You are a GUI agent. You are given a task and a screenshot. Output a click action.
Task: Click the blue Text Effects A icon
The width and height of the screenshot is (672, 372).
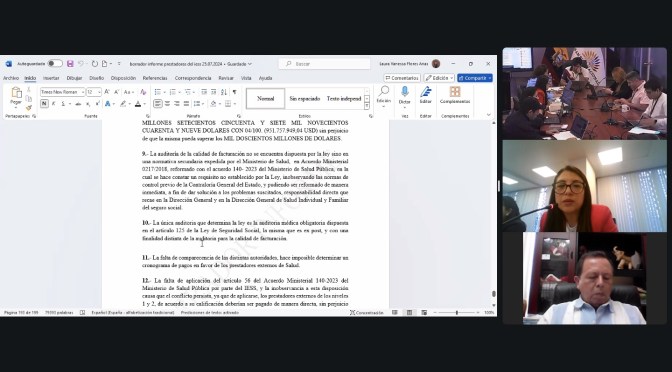click(x=108, y=104)
